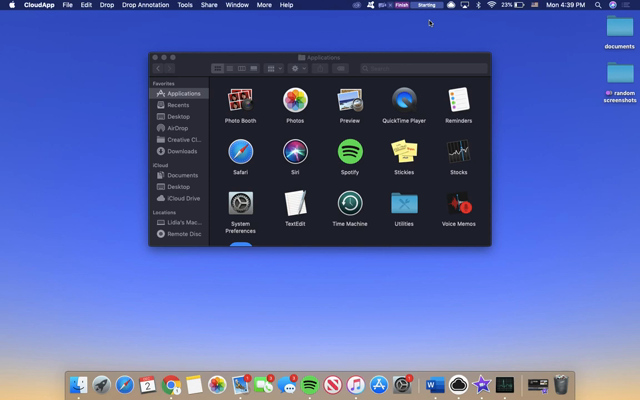Open the Stocks application
The width and height of the screenshot is (640, 400).
point(458,152)
